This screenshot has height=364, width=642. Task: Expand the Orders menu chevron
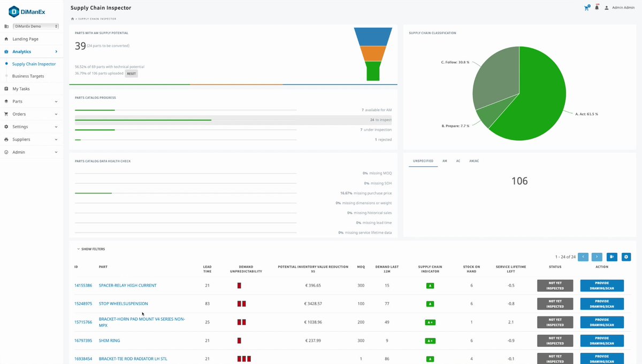pos(56,114)
